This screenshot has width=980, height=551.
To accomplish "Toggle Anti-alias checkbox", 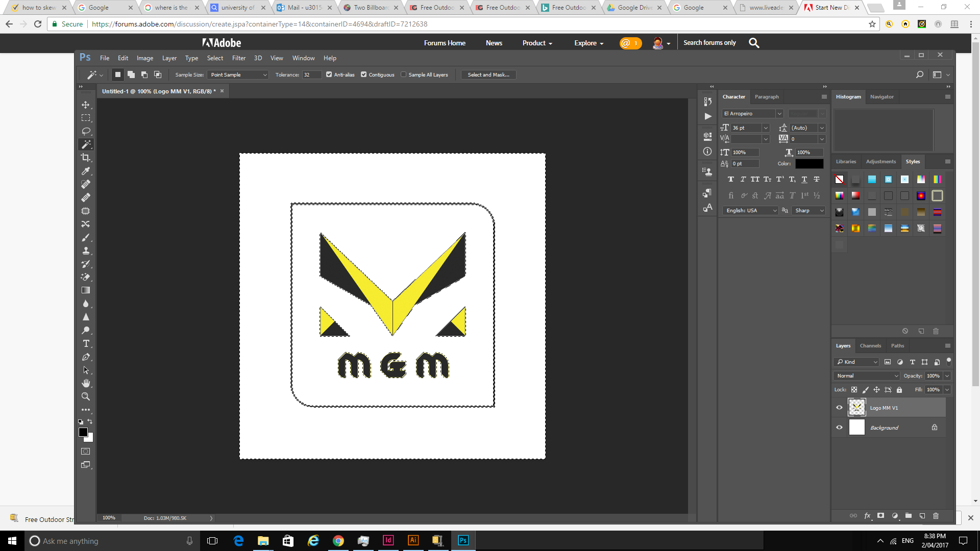I will pos(329,74).
